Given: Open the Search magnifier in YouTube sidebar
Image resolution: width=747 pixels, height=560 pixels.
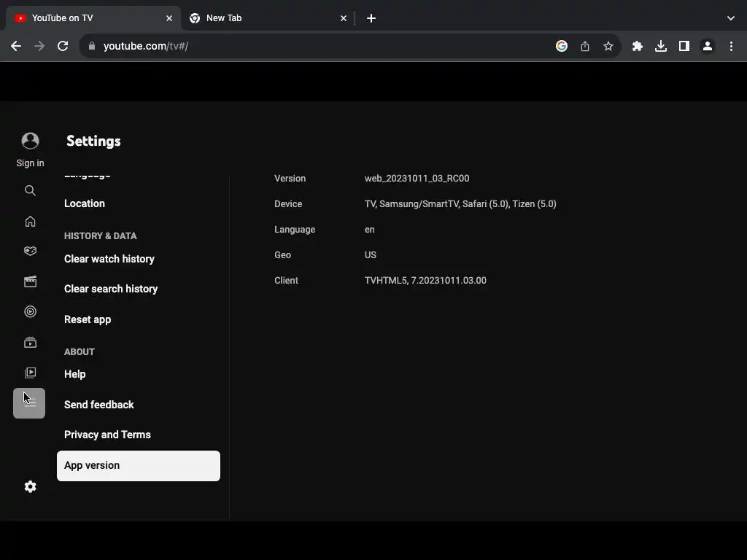Looking at the screenshot, I should (30, 191).
